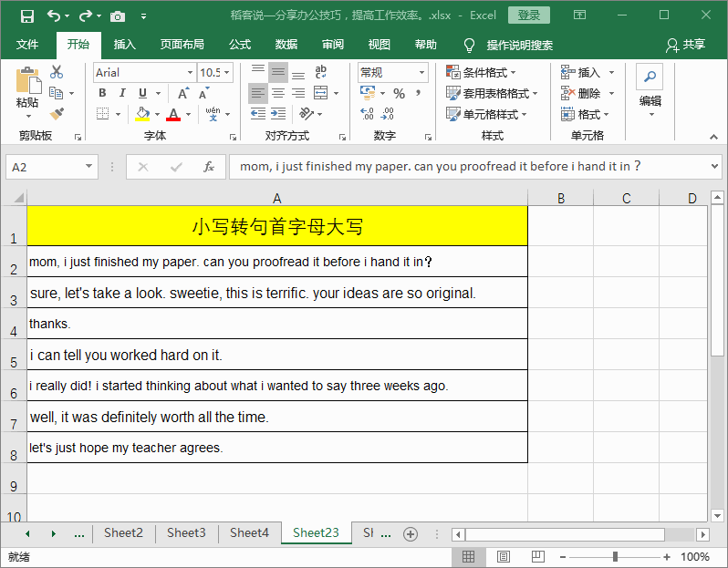The width and height of the screenshot is (728, 568).
Task: Select the Format Painter brush
Action: (x=57, y=114)
